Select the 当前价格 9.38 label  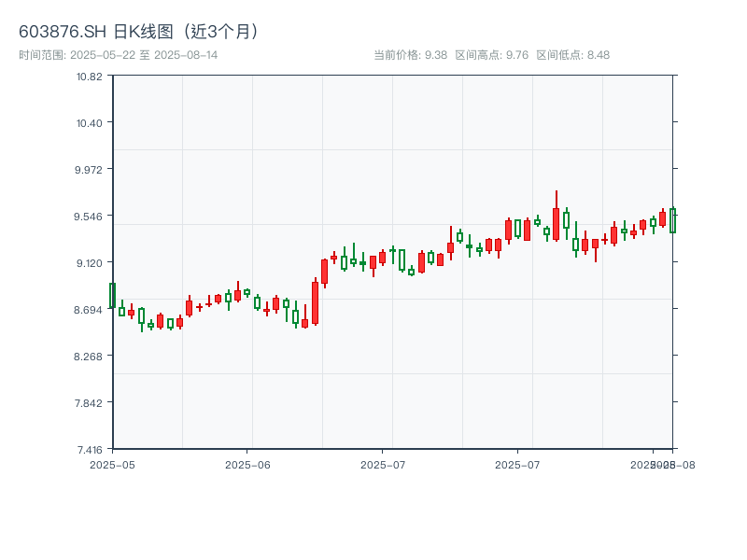click(410, 55)
